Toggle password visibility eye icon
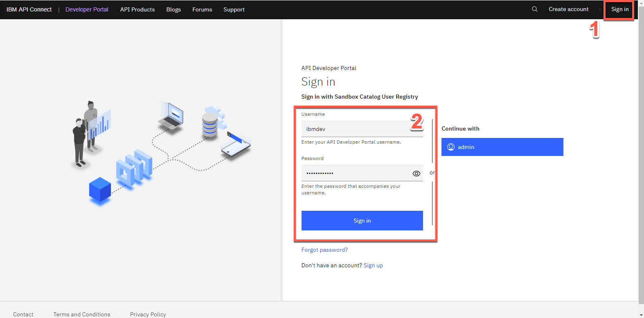Screen dimensions: 644x318 point(416,174)
